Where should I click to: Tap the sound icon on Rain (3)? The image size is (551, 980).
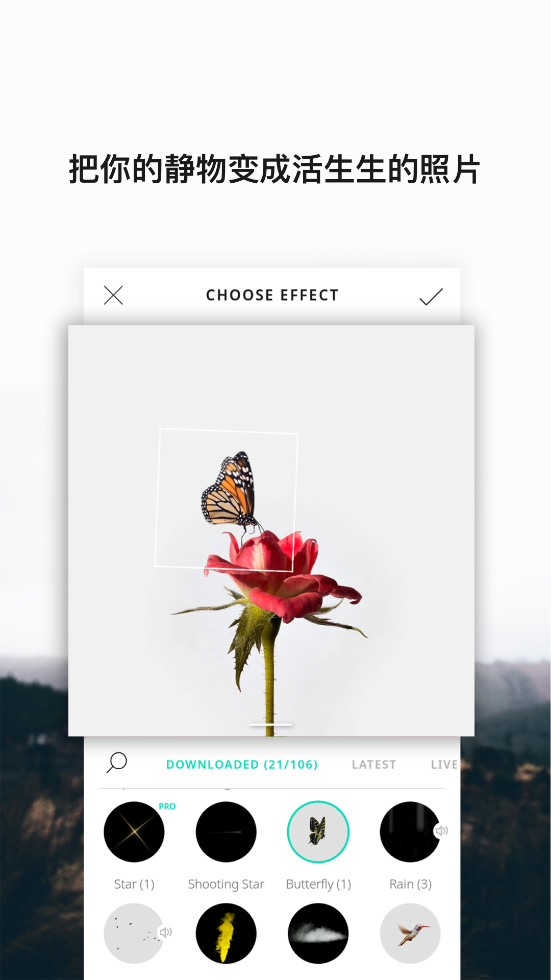[x=441, y=830]
